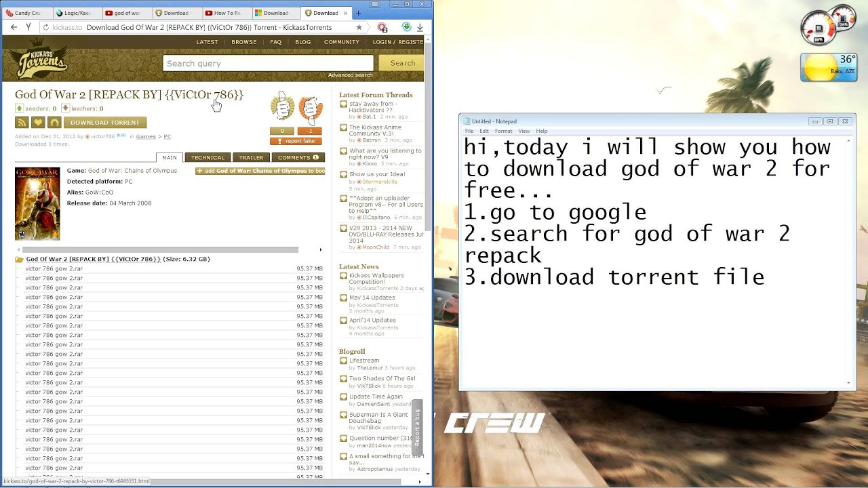Click the Notepad title bar icon
This screenshot has height=488, width=868.
click(467, 121)
